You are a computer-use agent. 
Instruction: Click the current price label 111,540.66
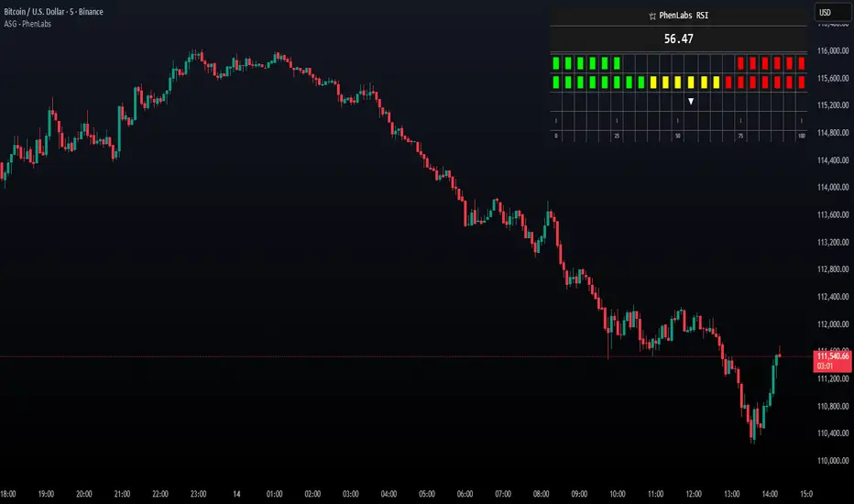(x=833, y=356)
